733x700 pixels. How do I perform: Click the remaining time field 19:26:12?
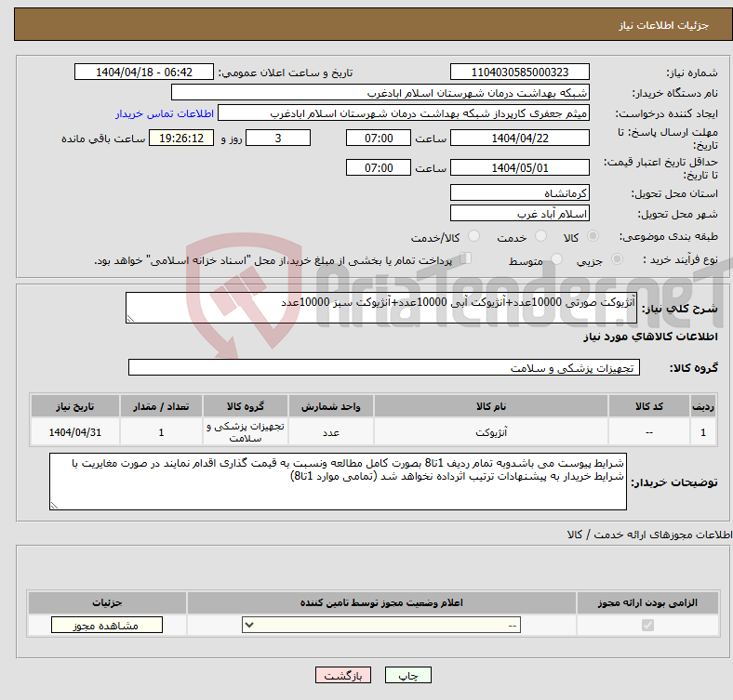pyautogui.click(x=181, y=138)
